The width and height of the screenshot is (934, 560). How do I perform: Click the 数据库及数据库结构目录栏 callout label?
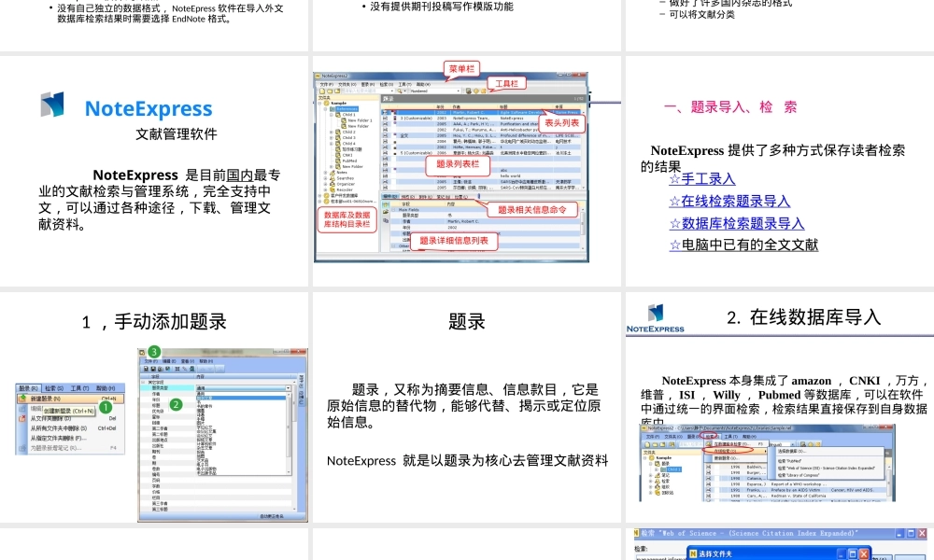pyautogui.click(x=347, y=219)
